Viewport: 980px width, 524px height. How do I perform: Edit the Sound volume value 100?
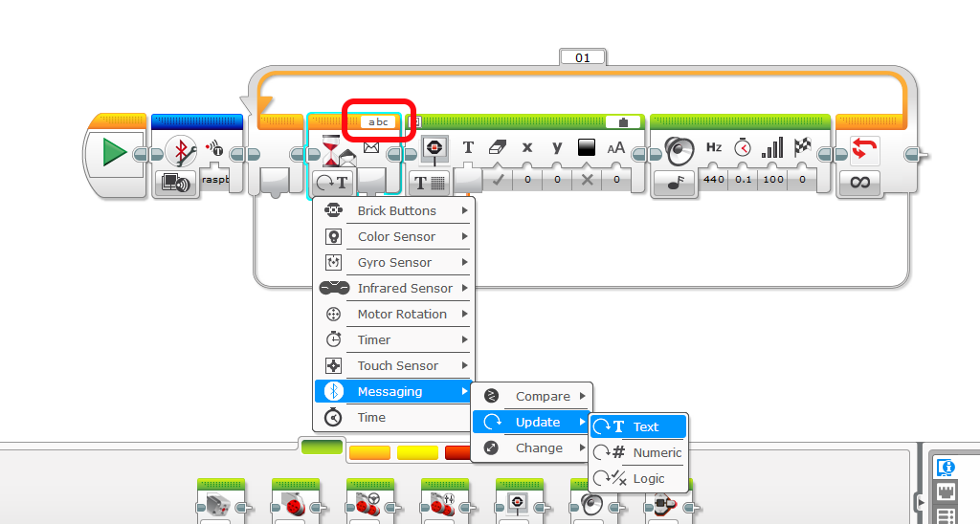[x=773, y=179]
